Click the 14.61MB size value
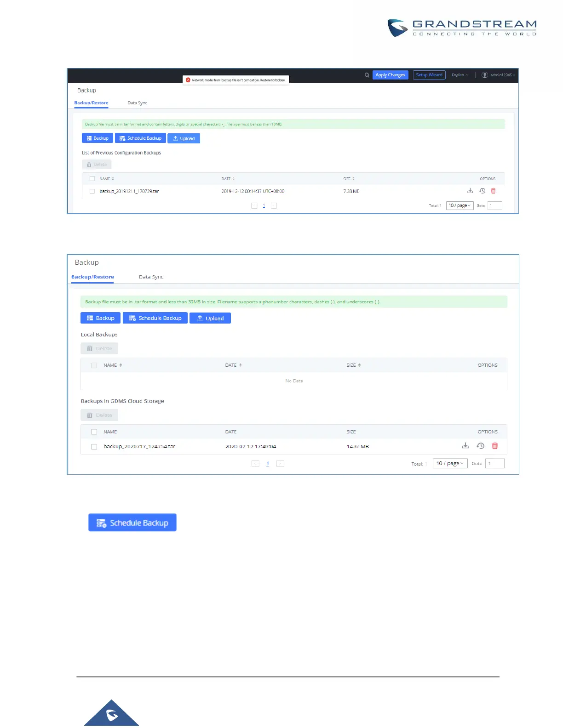The image size is (563, 728). tap(358, 446)
